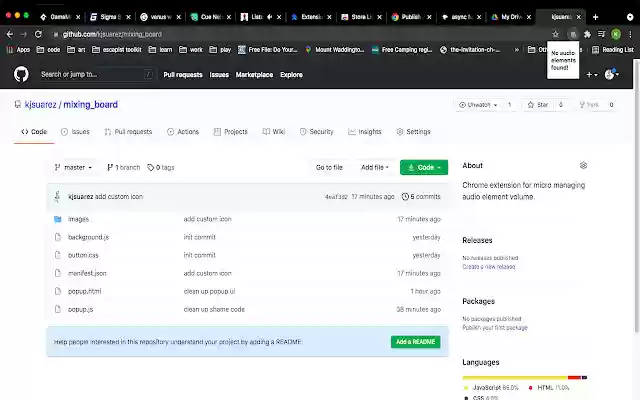Open the Insights tab
Screen dimensions: 640x400
click(365, 132)
